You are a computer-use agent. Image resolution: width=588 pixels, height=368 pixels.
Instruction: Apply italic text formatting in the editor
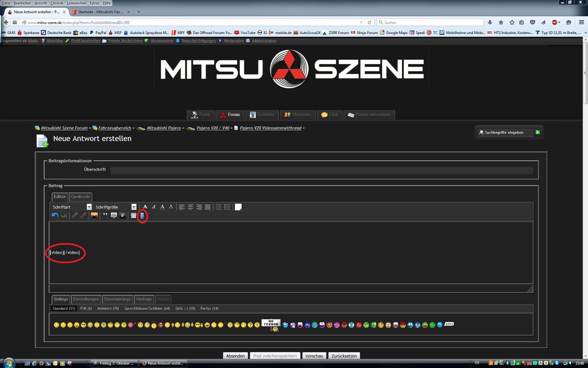[154, 207]
